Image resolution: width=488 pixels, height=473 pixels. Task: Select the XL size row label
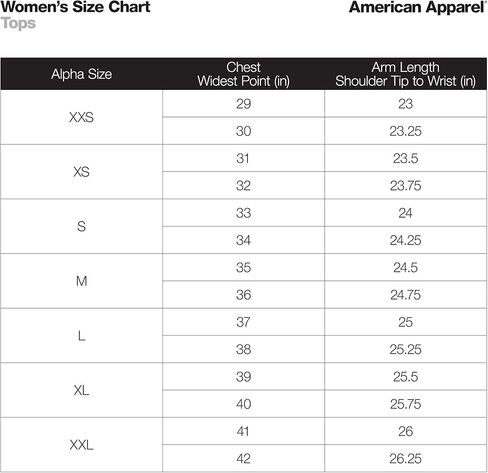[x=81, y=390]
